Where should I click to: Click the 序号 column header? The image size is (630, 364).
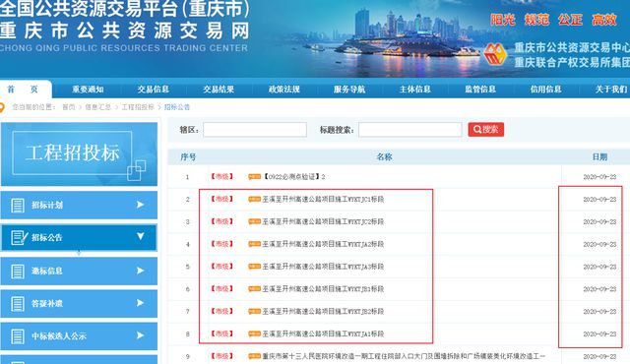point(188,157)
